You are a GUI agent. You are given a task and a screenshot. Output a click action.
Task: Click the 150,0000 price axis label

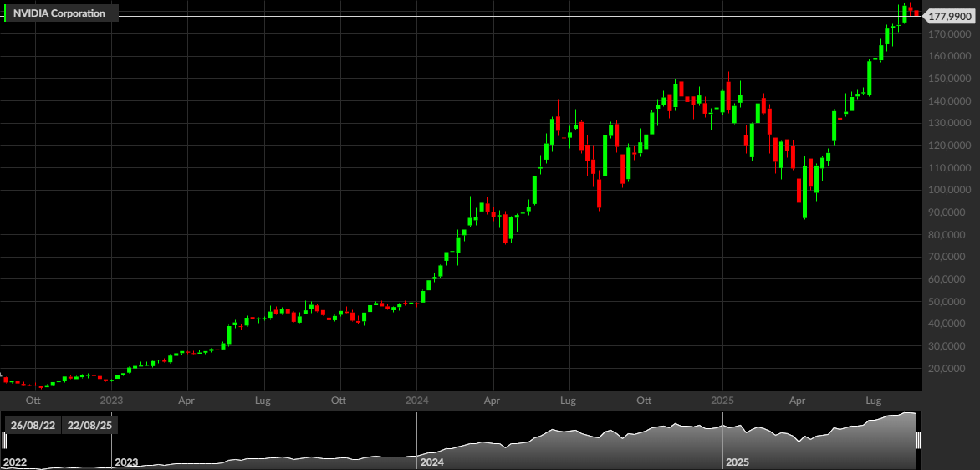950,79
